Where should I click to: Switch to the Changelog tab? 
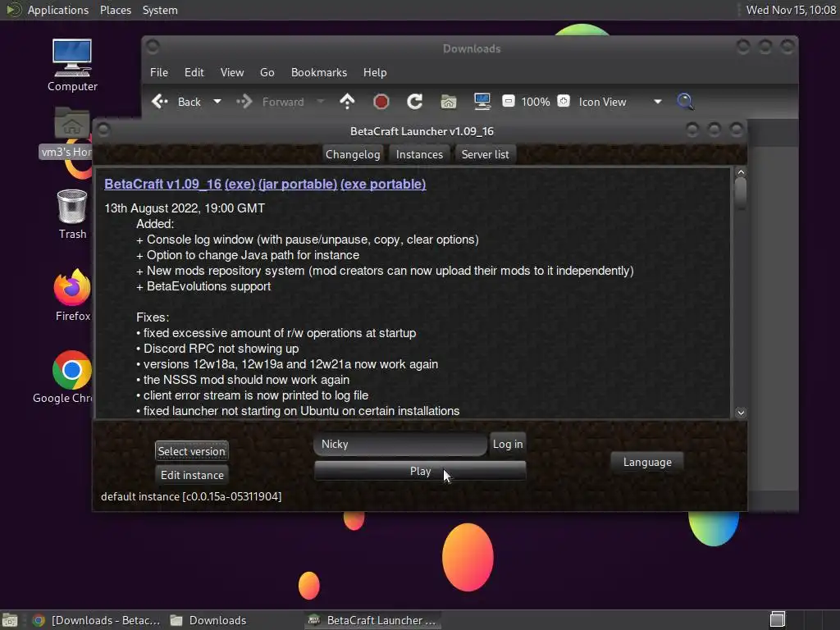pyautogui.click(x=353, y=154)
